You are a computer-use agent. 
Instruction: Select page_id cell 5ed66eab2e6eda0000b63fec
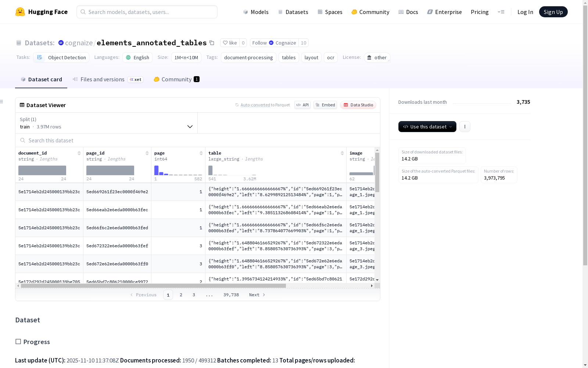click(x=117, y=210)
